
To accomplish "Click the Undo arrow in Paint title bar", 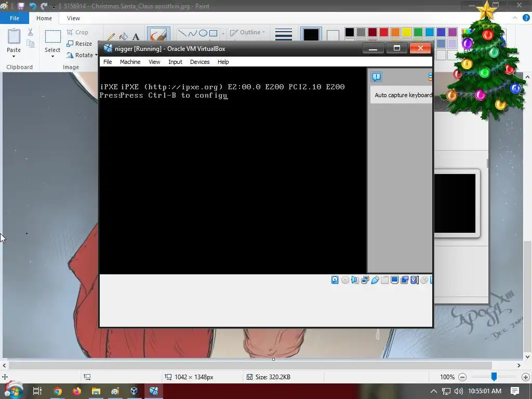I will (33, 6).
